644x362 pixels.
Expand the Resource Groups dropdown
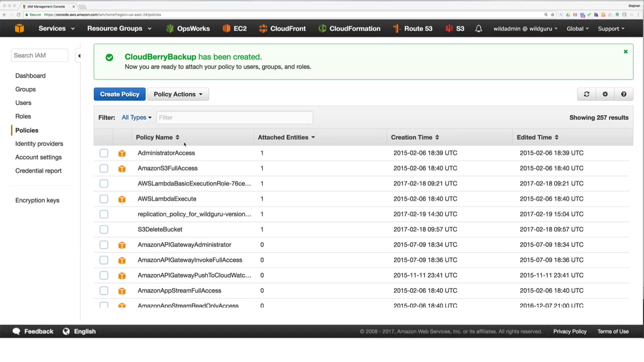[119, 29]
